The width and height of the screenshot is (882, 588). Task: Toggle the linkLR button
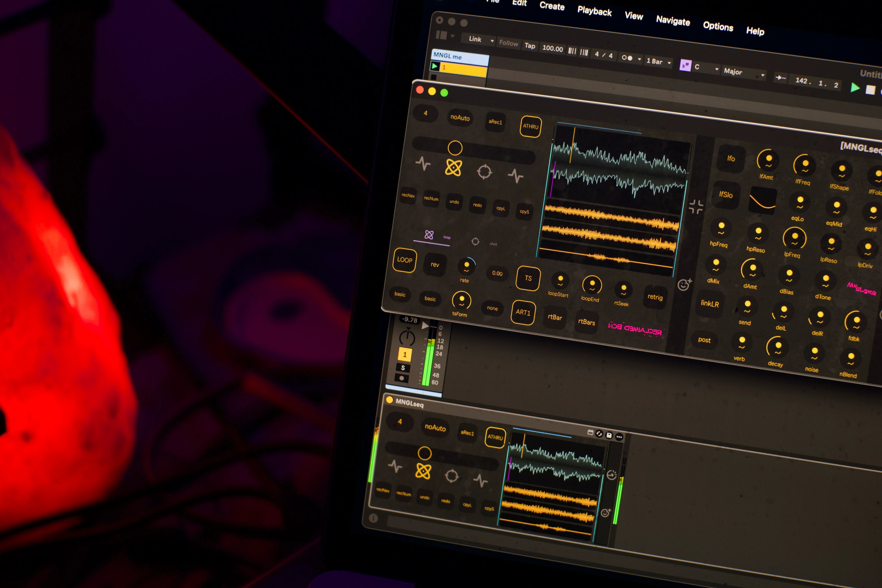click(x=710, y=303)
